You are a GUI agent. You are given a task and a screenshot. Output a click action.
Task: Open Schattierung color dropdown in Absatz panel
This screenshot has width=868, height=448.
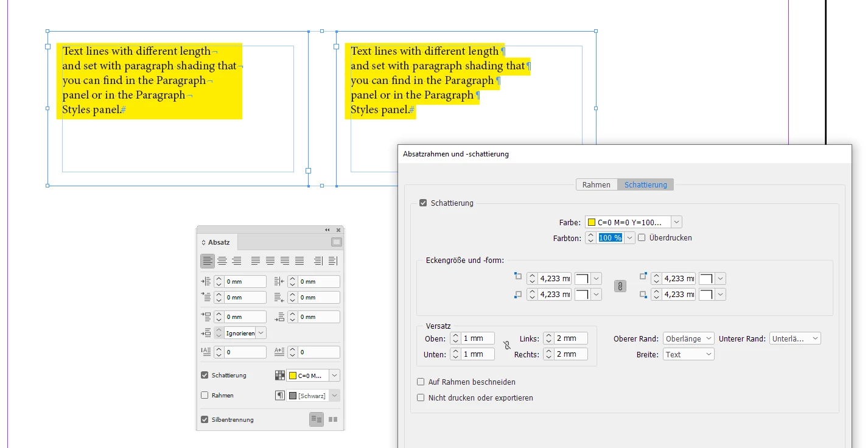pos(335,376)
